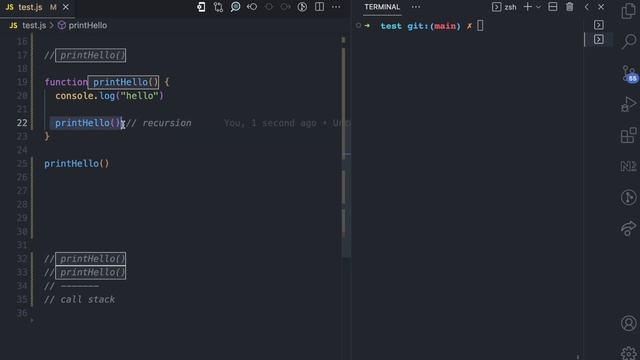Create a new terminal with plus icon
Viewport: 640px width, 360px height.
point(527,7)
